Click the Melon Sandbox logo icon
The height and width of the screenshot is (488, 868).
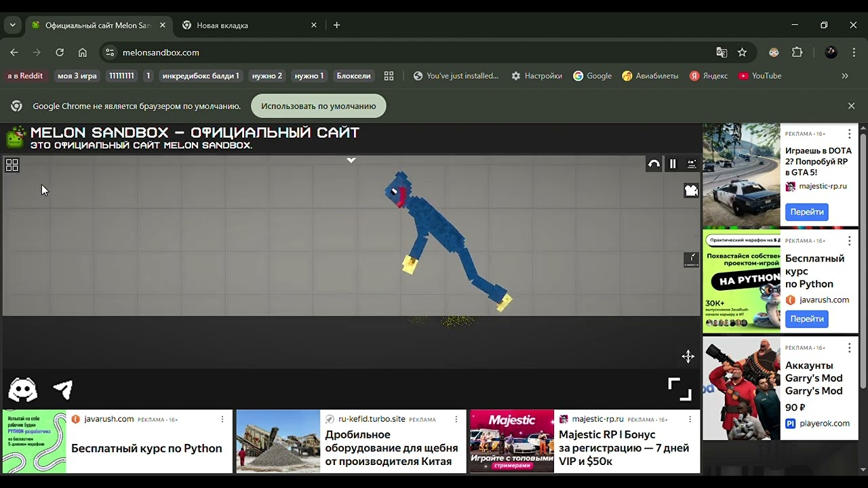tap(16, 137)
